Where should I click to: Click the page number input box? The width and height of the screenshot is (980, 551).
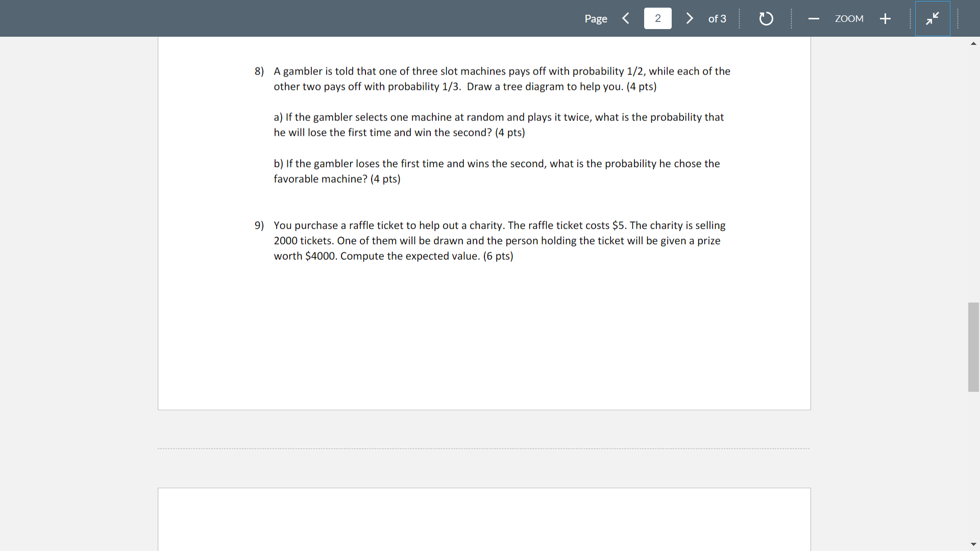pos(657,18)
